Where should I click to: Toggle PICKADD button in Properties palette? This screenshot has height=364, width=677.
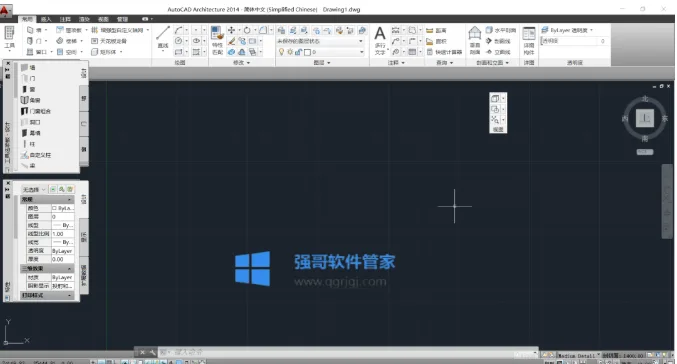tap(53, 189)
